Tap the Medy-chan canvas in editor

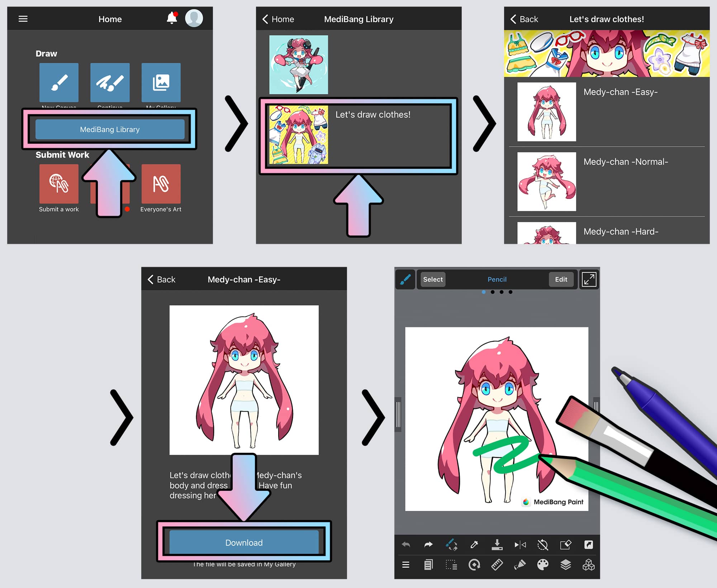click(497, 419)
